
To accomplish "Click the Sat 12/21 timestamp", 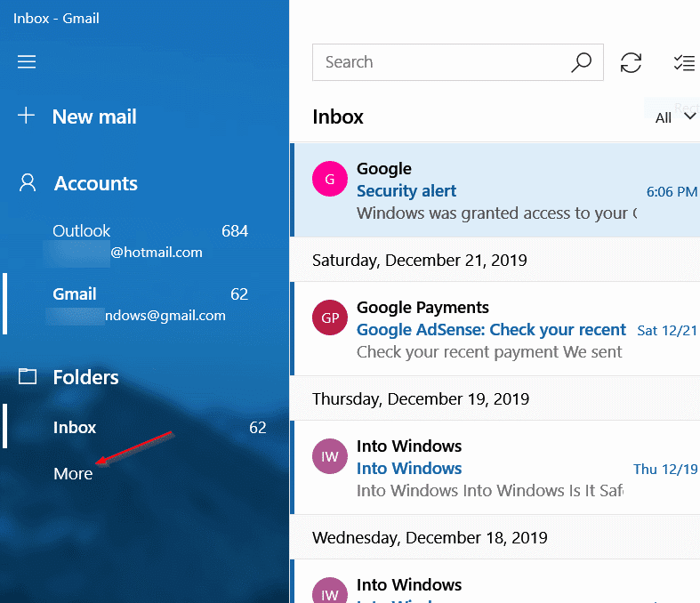I will pyautogui.click(x=667, y=331).
